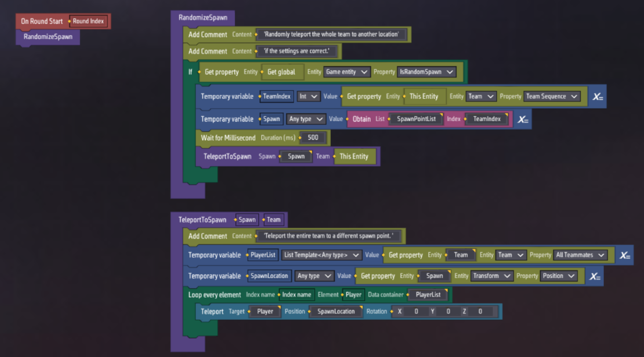Expand the Game entity dropdown
The width and height of the screenshot is (644, 357).
point(346,72)
